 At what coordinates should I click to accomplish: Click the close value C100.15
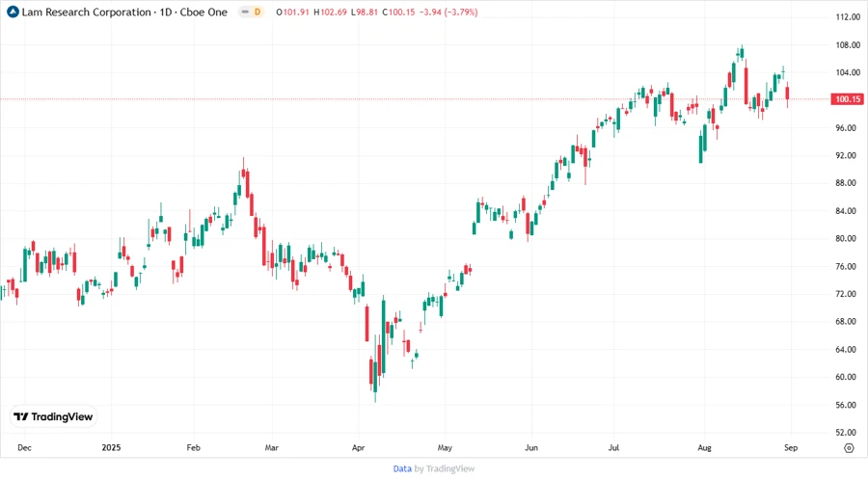pyautogui.click(x=398, y=12)
